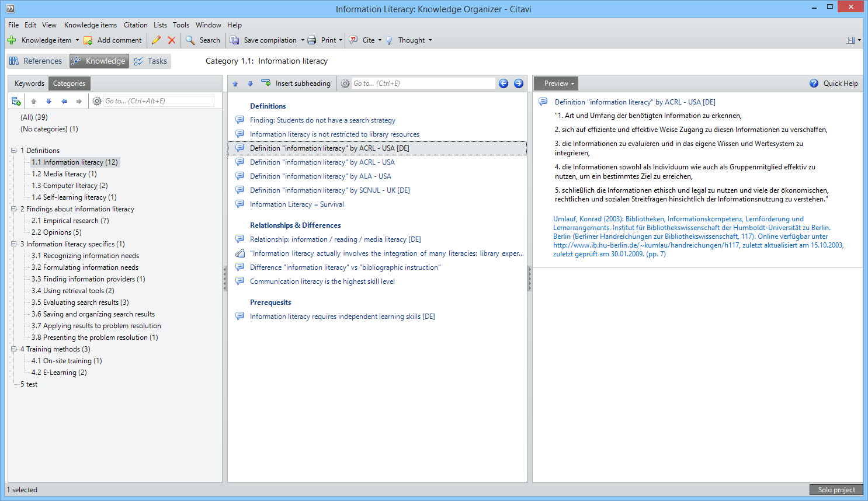Switch to the Categories tab
The image size is (868, 501).
(x=69, y=83)
